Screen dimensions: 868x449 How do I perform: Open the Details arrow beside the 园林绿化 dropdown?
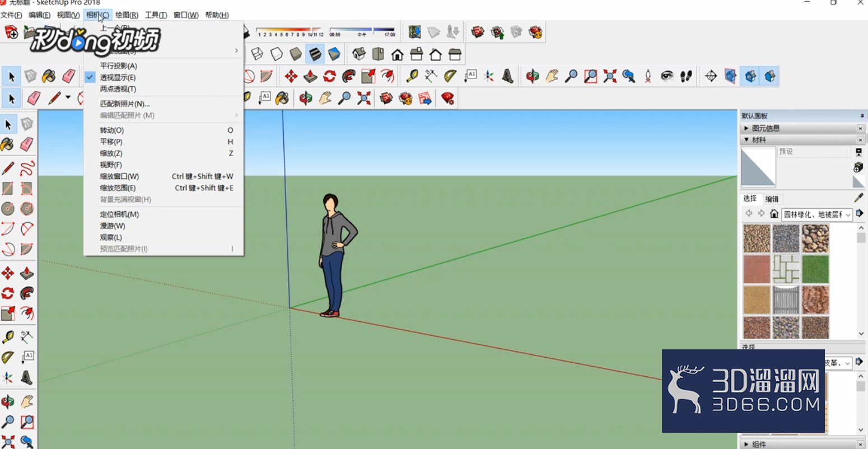860,213
